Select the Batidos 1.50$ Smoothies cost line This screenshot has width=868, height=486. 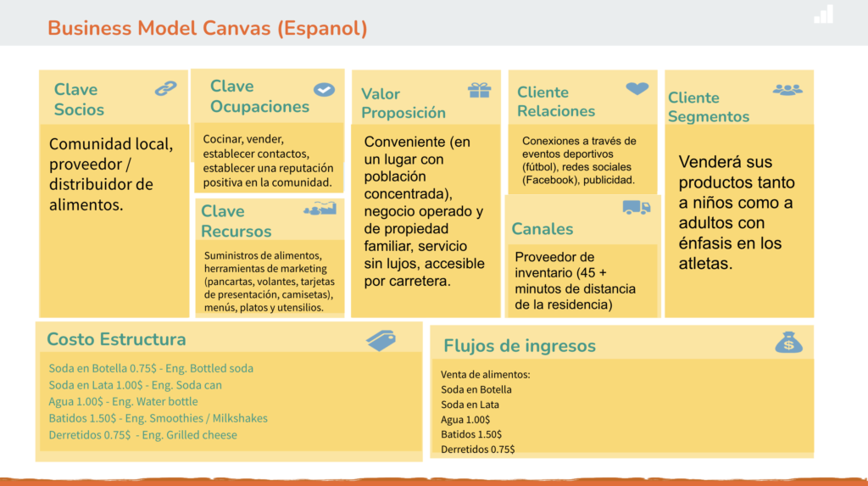pyautogui.click(x=158, y=418)
